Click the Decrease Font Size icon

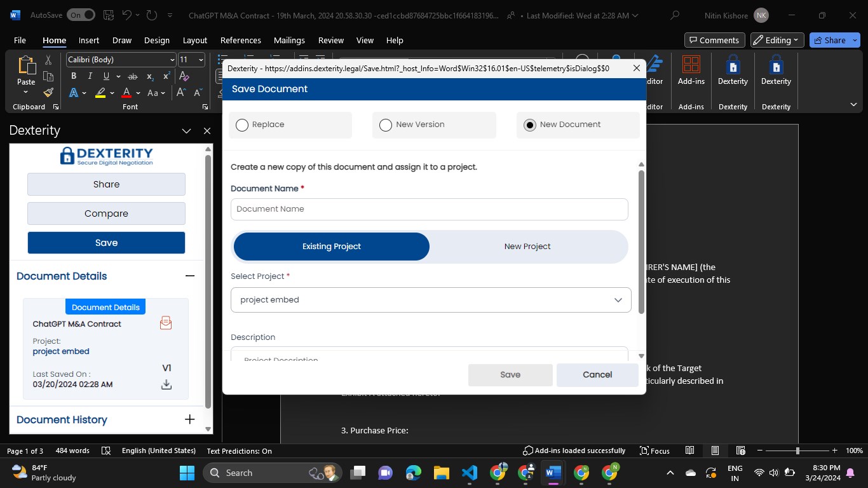(198, 93)
